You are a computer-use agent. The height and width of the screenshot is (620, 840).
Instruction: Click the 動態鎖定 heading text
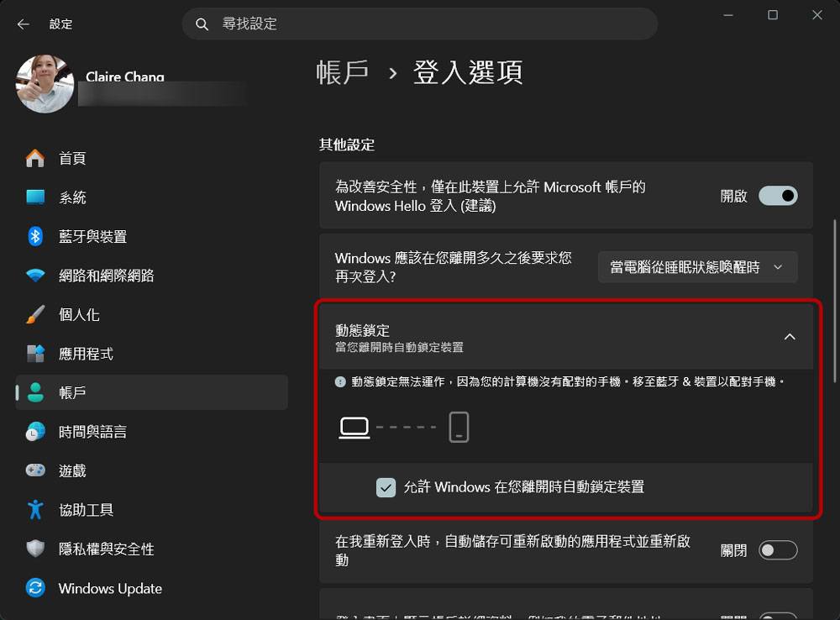[x=362, y=331]
